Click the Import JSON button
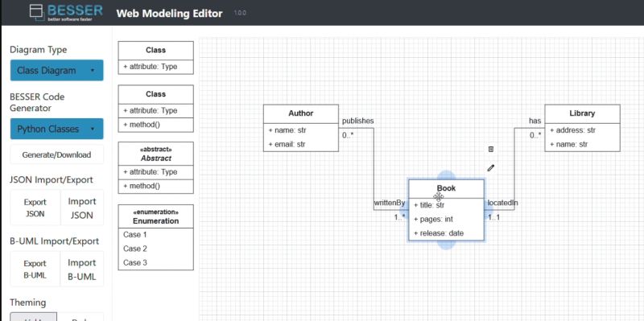The width and height of the screenshot is (644, 321). 82,208
